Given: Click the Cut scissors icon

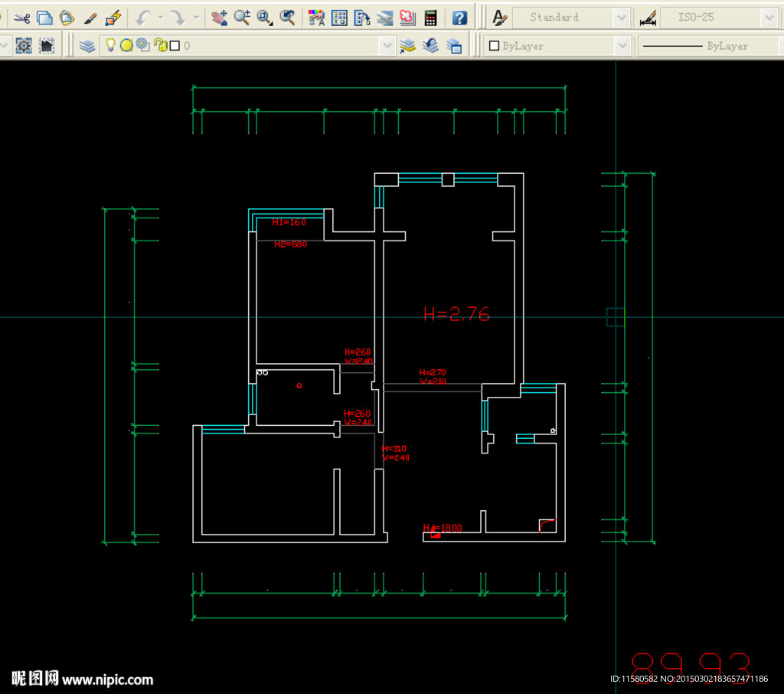Looking at the screenshot, I should point(22,17).
